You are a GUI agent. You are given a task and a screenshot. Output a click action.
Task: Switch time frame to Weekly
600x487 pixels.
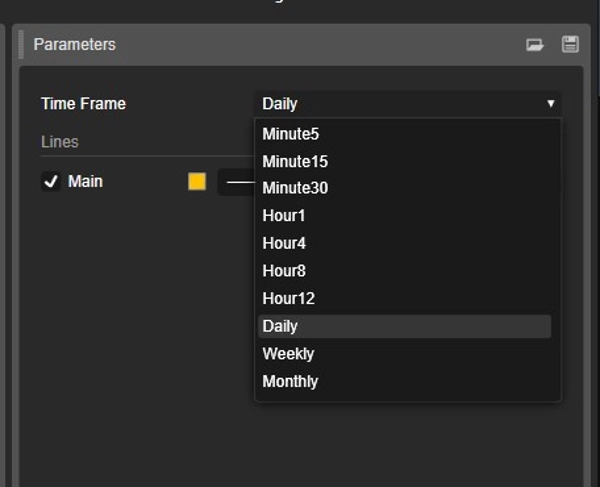pos(288,354)
